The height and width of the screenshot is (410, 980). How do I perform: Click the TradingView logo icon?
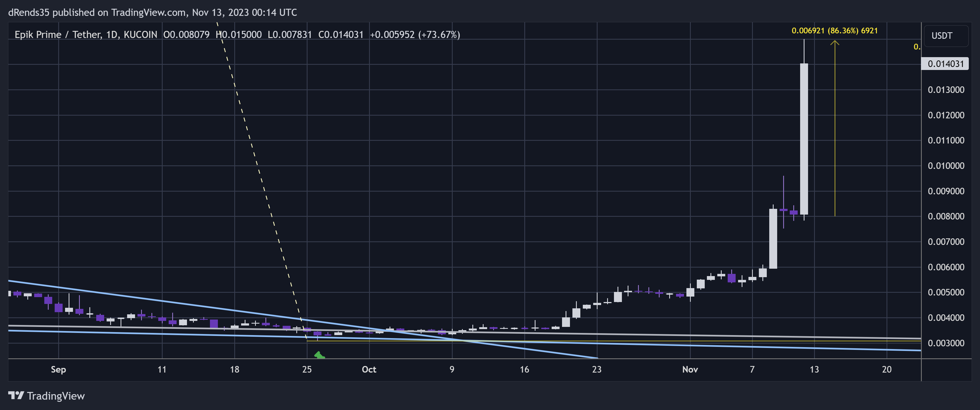point(16,396)
